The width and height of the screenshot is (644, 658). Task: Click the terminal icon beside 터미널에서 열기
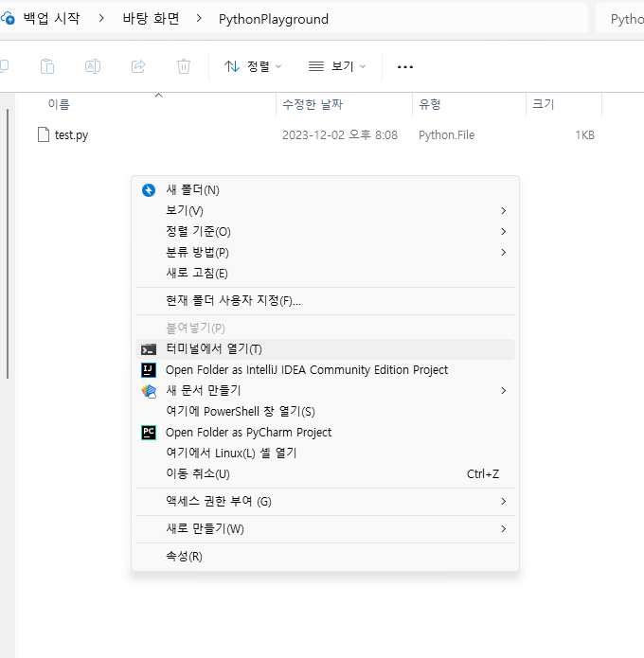[148, 349]
